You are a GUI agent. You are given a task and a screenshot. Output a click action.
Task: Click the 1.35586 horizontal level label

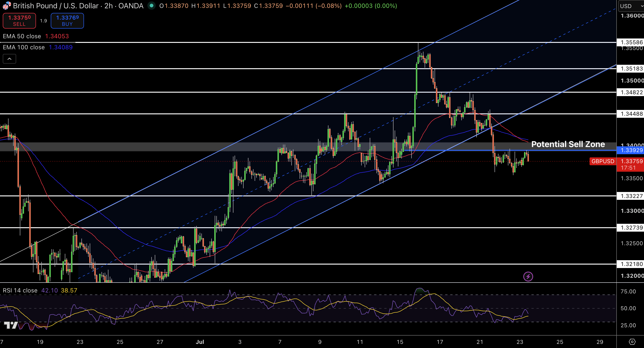pyautogui.click(x=630, y=42)
